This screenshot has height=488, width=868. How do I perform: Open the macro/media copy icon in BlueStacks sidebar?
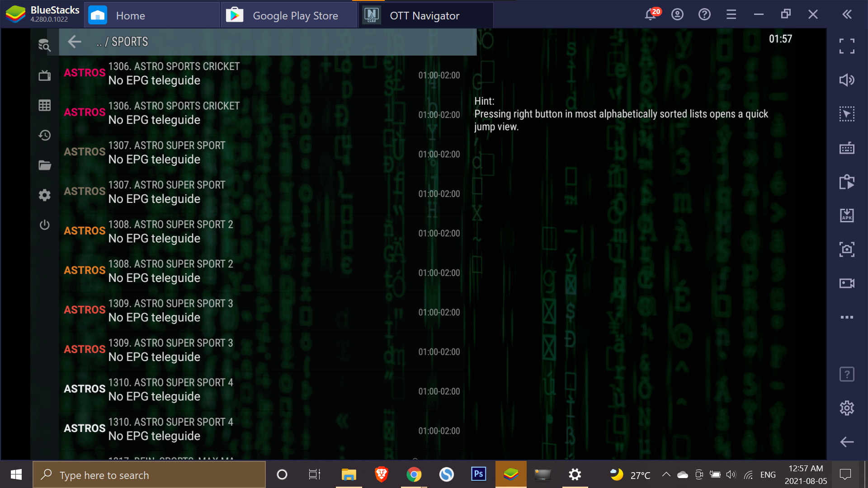point(847,182)
